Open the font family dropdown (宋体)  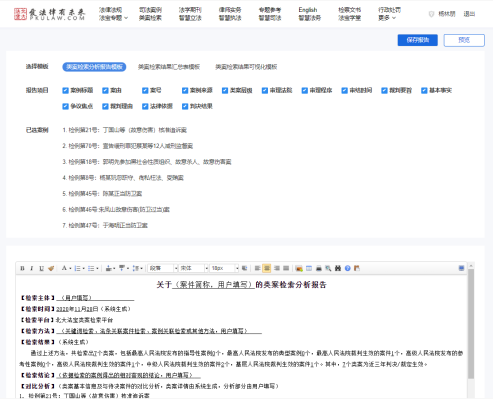point(193,268)
